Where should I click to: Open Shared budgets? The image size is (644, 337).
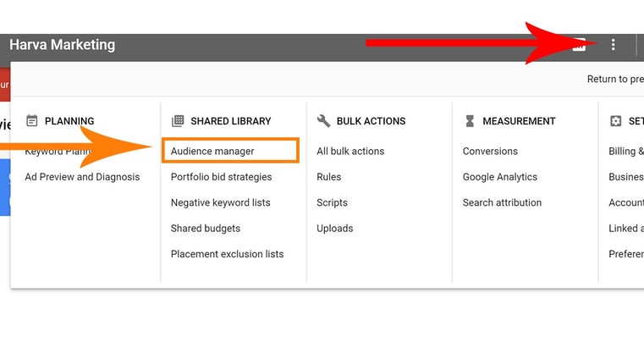pos(206,228)
